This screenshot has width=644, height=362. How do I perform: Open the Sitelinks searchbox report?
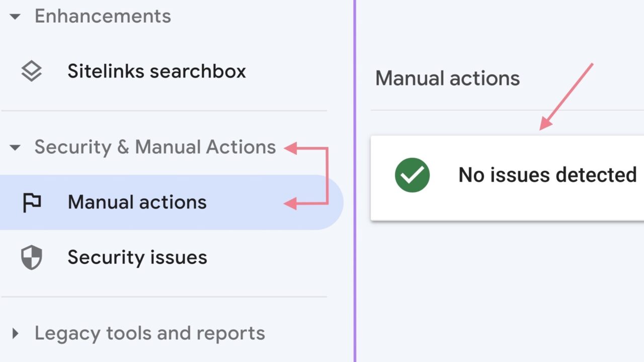click(x=156, y=71)
